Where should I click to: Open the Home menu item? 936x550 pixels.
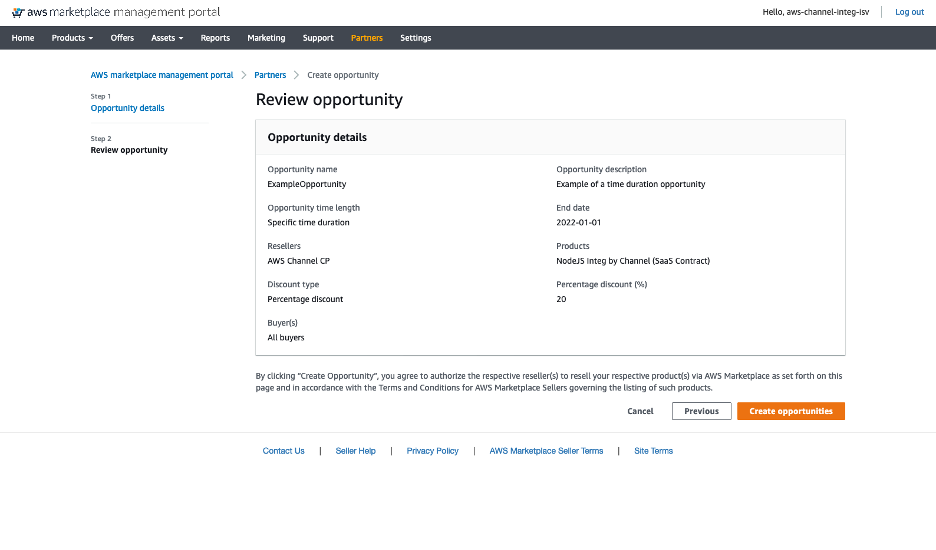tap(23, 38)
